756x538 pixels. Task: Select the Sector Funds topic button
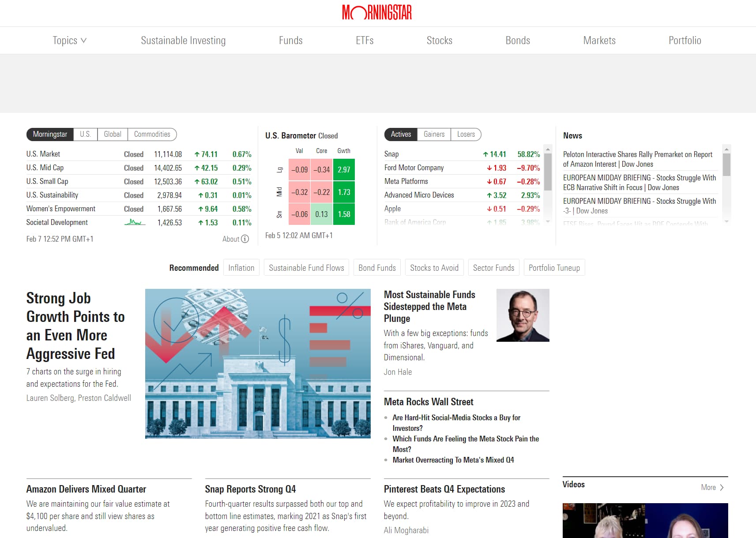tap(493, 268)
